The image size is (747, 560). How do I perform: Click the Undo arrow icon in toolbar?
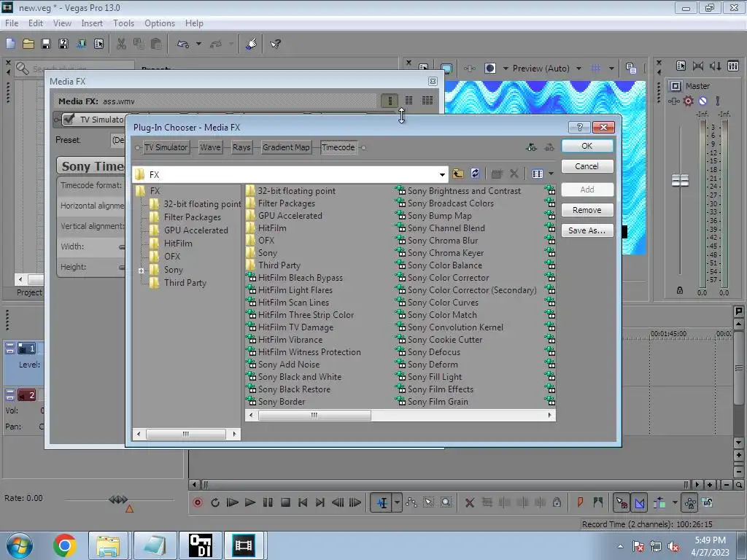[x=183, y=44]
